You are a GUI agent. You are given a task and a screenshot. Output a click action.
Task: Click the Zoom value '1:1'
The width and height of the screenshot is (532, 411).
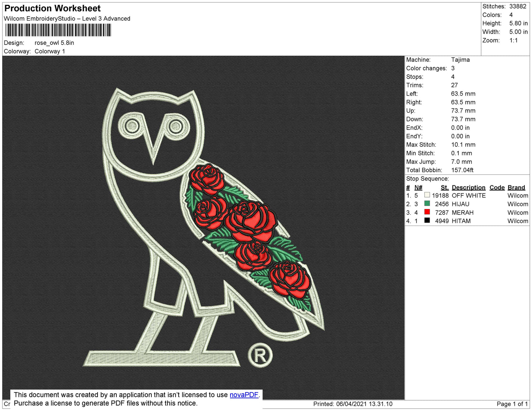pos(514,40)
